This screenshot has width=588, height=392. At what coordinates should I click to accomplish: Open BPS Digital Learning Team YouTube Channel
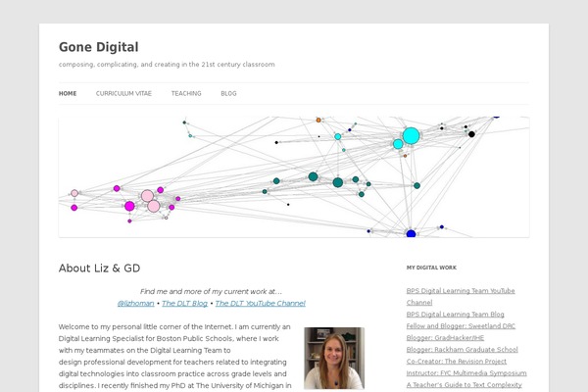[461, 291]
